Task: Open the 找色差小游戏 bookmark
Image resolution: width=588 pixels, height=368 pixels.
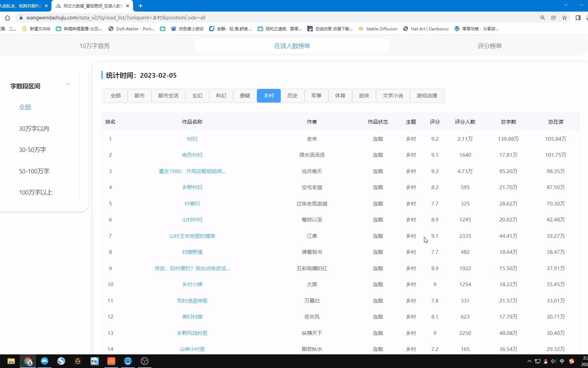Action: [187, 29]
